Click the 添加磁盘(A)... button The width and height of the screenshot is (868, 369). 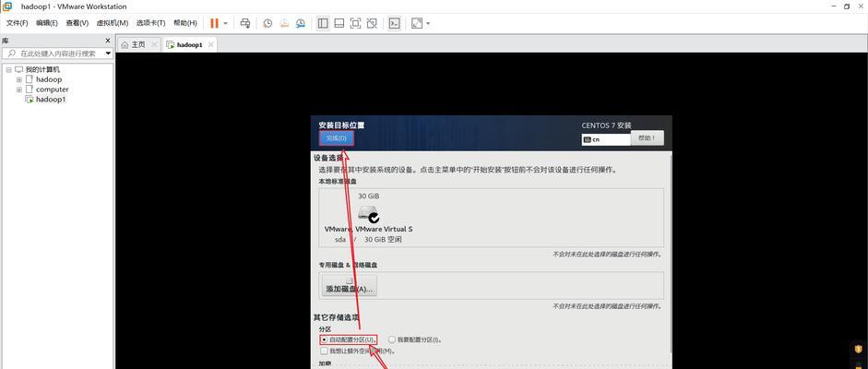pyautogui.click(x=350, y=285)
